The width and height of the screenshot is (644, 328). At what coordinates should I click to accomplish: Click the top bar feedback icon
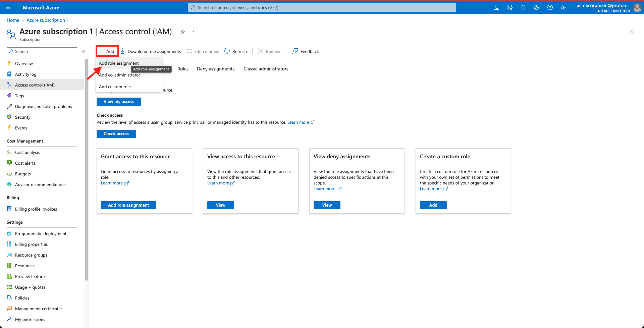point(563,7)
